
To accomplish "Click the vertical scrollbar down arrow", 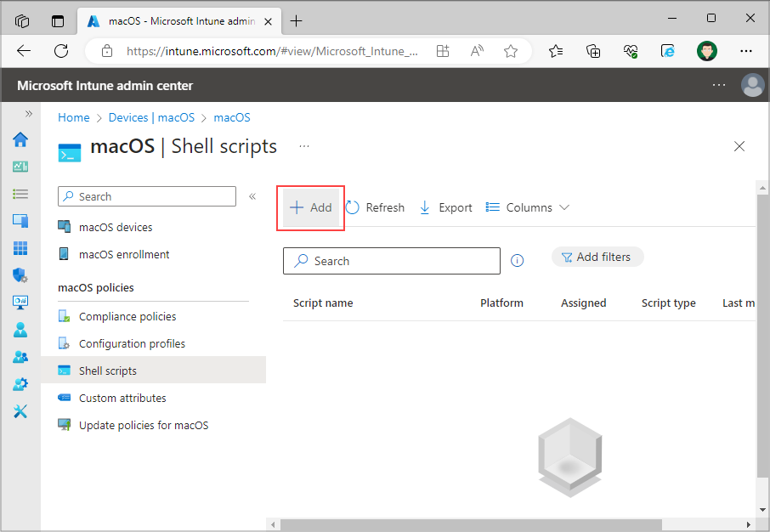I will (x=762, y=509).
